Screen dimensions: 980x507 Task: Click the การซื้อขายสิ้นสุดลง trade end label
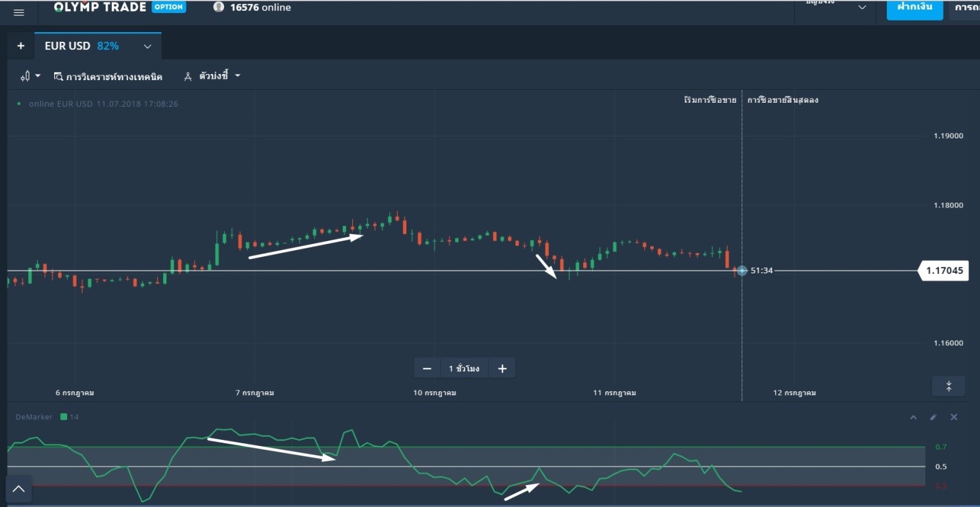pos(783,100)
